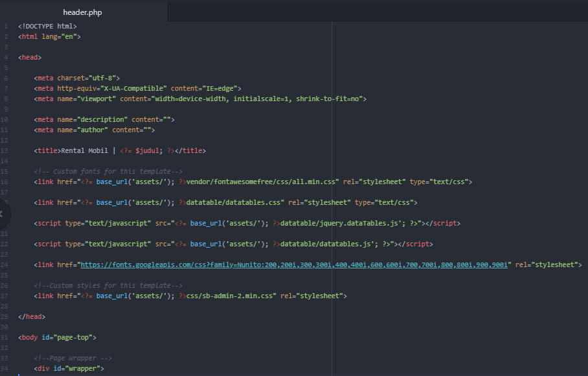Click the jquery.dataTables.js script line
The width and height of the screenshot is (588, 376).
click(x=247, y=223)
